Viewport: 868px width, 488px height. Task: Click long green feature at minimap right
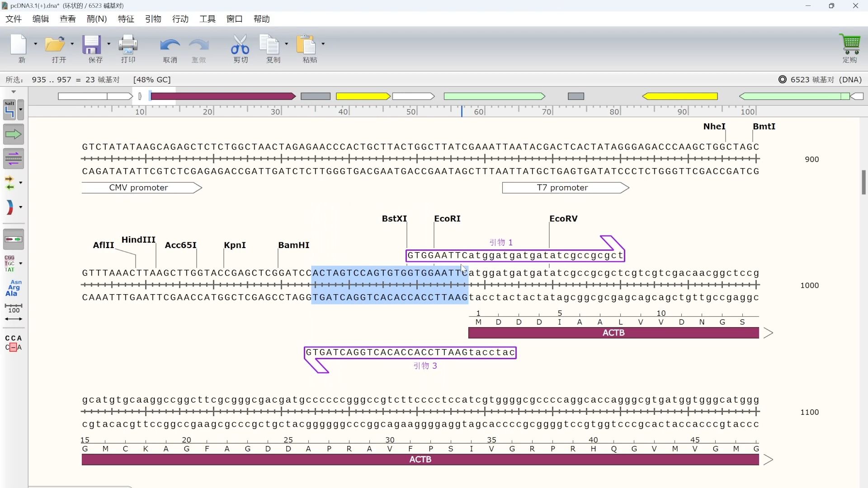pyautogui.click(x=794, y=96)
